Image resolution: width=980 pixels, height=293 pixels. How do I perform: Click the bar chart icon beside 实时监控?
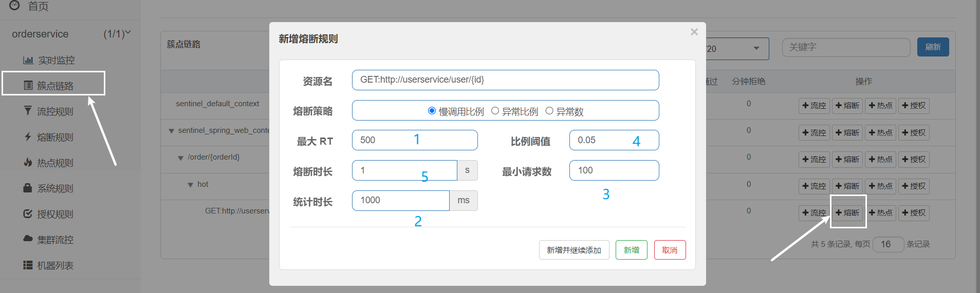pyautogui.click(x=28, y=61)
